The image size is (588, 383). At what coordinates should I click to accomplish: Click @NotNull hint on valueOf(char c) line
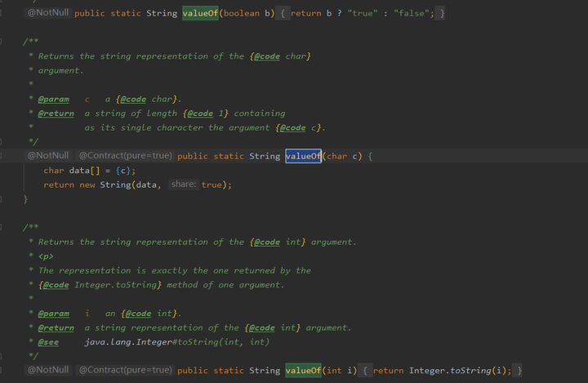coord(48,156)
